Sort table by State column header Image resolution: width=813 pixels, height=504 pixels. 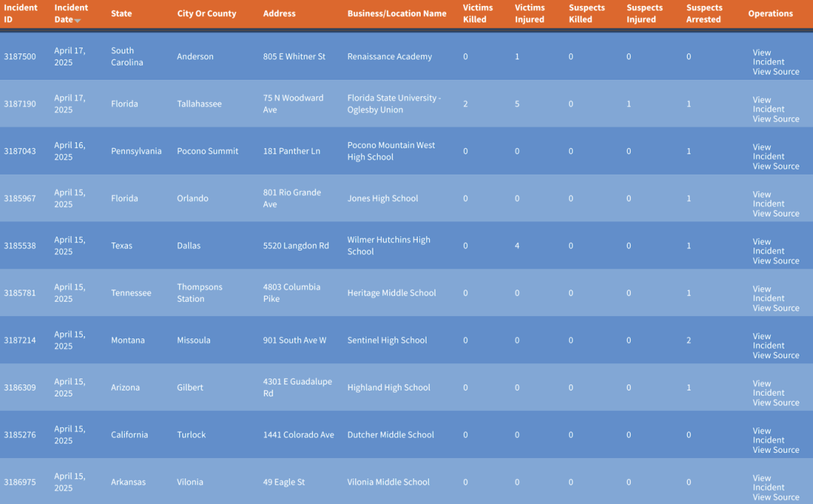click(121, 14)
